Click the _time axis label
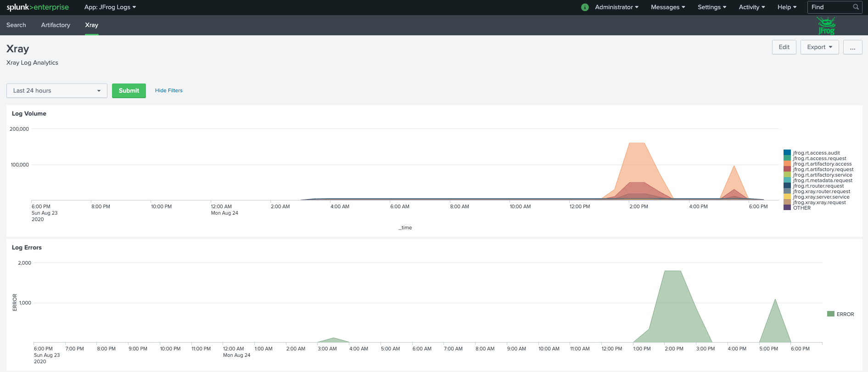The width and height of the screenshot is (868, 372). coord(405,228)
